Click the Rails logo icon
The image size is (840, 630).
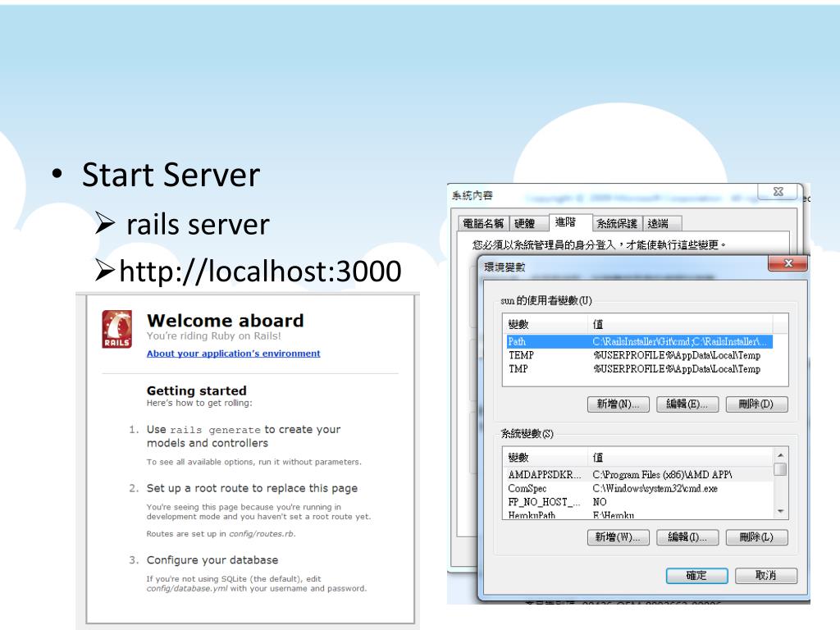click(116, 329)
